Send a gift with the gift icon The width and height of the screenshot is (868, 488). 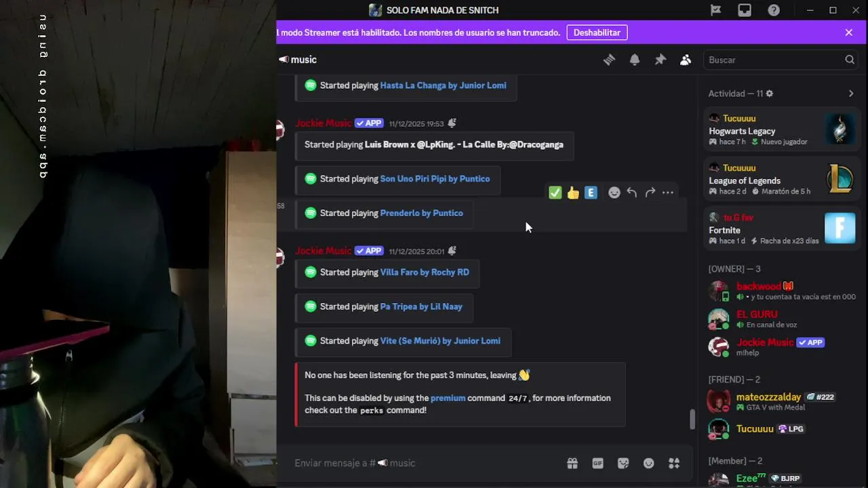pyautogui.click(x=572, y=463)
